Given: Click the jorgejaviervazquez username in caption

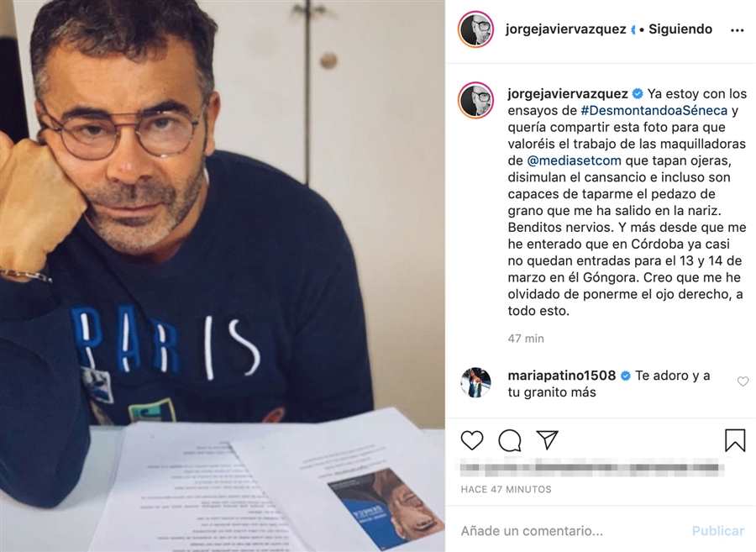Looking at the screenshot, I should point(568,93).
